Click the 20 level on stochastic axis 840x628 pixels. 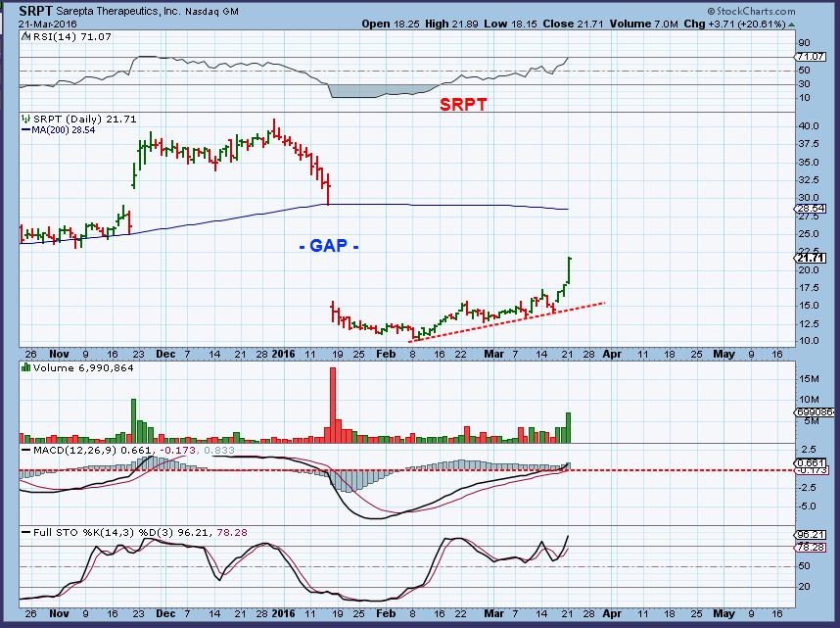[x=804, y=587]
